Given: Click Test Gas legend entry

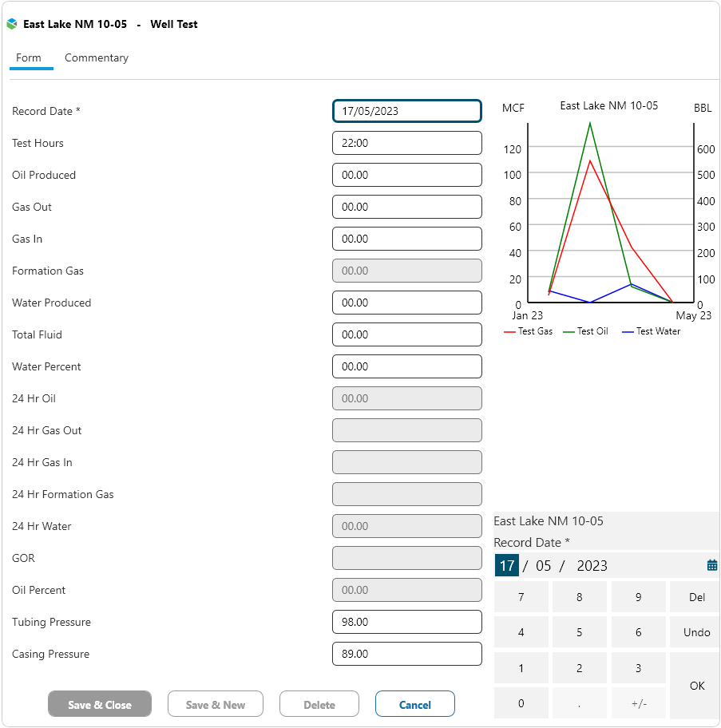Looking at the screenshot, I should [529, 331].
